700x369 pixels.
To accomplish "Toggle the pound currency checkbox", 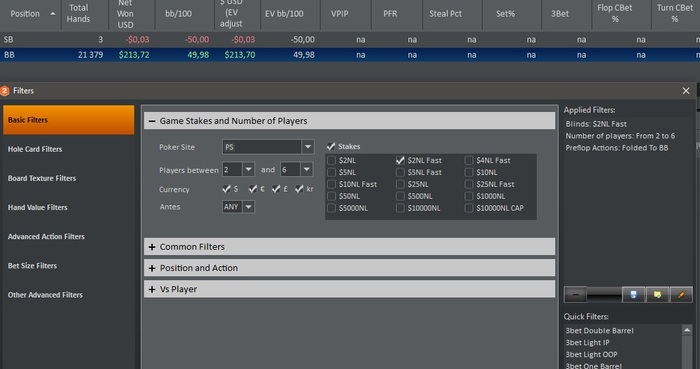I will pyautogui.click(x=276, y=189).
